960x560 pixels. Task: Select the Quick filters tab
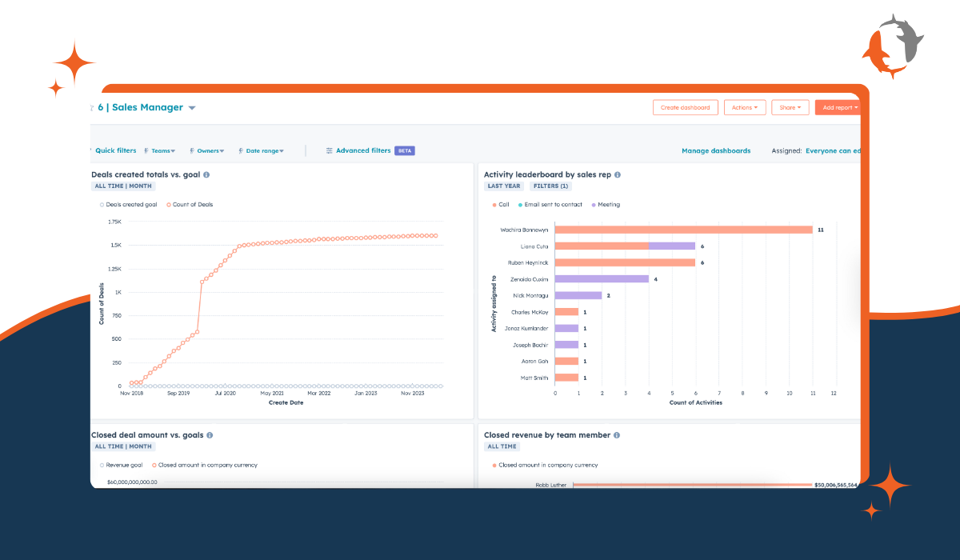pyautogui.click(x=115, y=150)
